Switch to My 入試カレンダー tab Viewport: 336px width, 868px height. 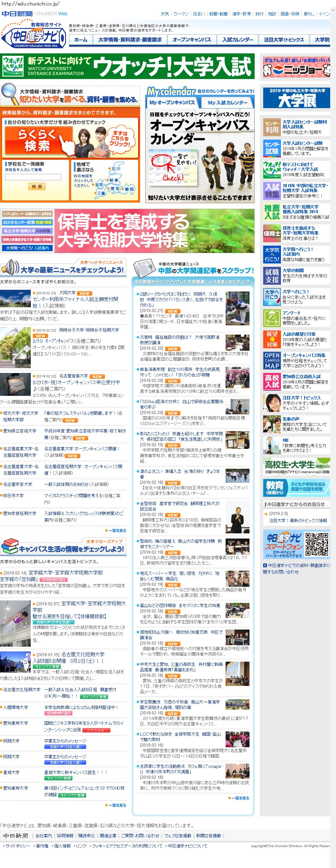pos(227,102)
